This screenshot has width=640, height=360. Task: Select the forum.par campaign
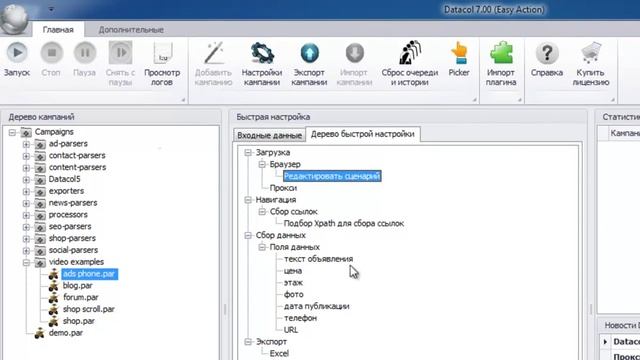click(x=80, y=298)
